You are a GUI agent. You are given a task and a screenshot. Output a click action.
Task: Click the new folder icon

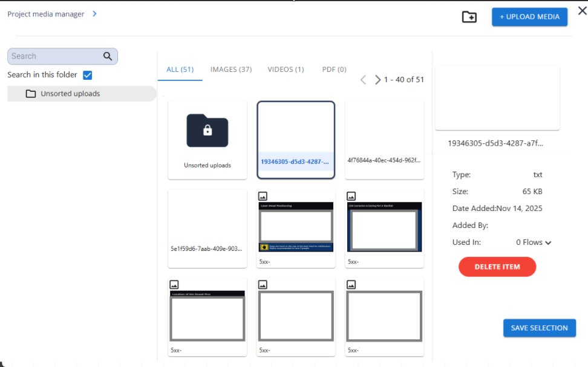(x=469, y=17)
